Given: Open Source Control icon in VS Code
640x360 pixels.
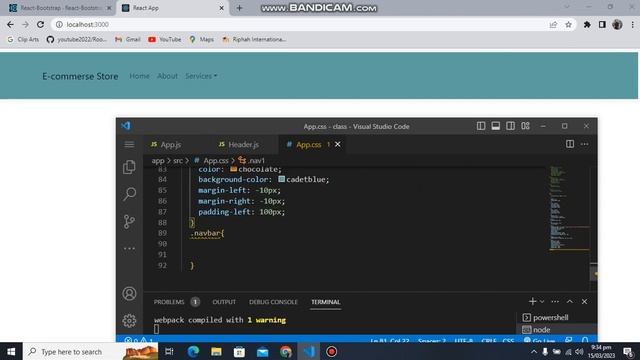Looking at the screenshot, I should point(129,222).
